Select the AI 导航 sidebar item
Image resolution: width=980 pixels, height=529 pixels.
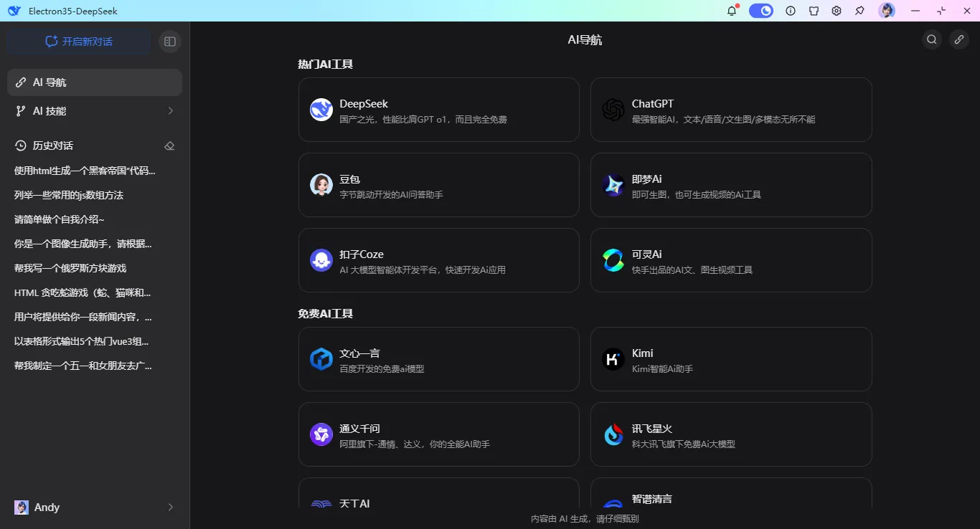pos(95,82)
